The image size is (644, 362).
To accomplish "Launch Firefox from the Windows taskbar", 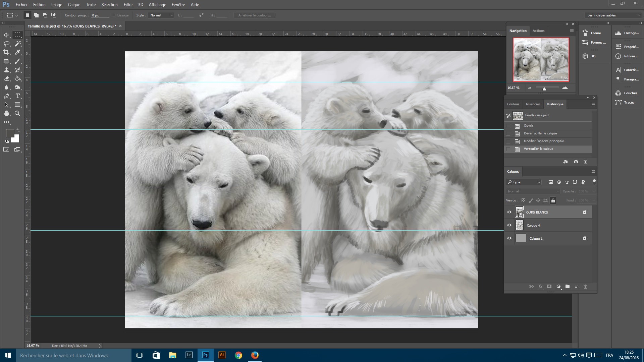I will (255, 355).
